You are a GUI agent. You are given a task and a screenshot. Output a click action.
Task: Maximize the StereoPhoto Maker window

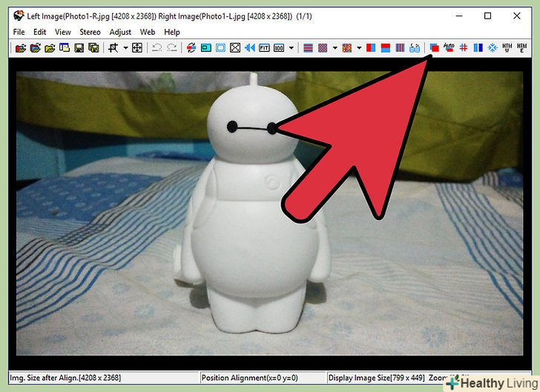point(487,16)
